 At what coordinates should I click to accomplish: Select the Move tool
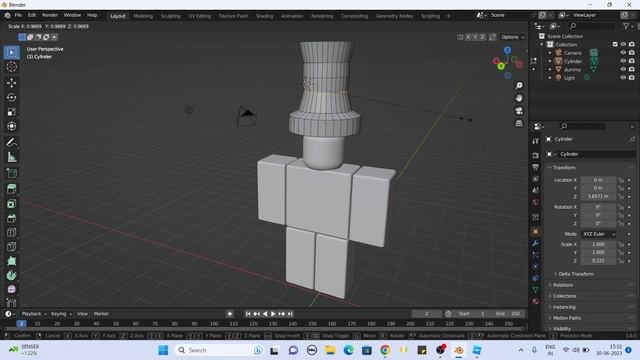[11, 83]
